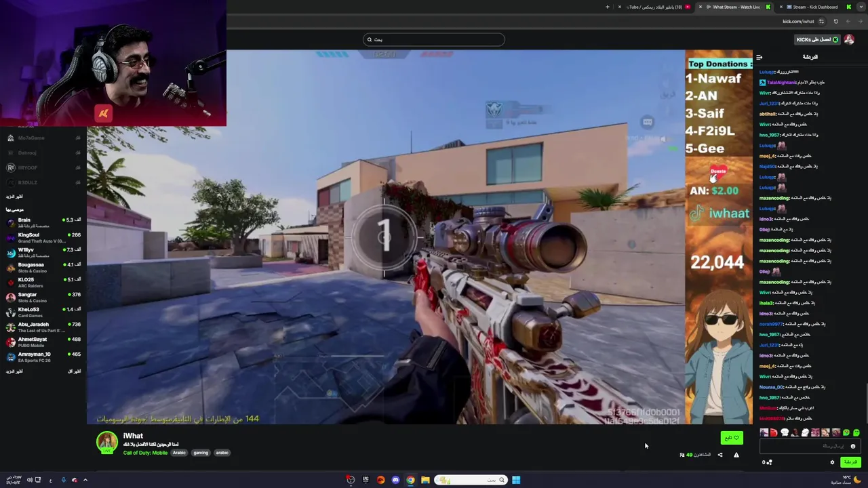Select the iWhat Stream - Watch Live tab
This screenshot has width=868, height=488.
(x=734, y=7)
